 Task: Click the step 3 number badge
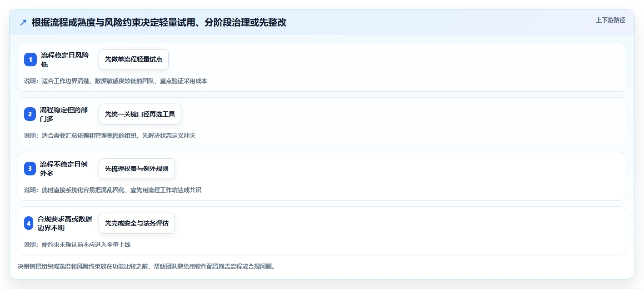(x=30, y=169)
